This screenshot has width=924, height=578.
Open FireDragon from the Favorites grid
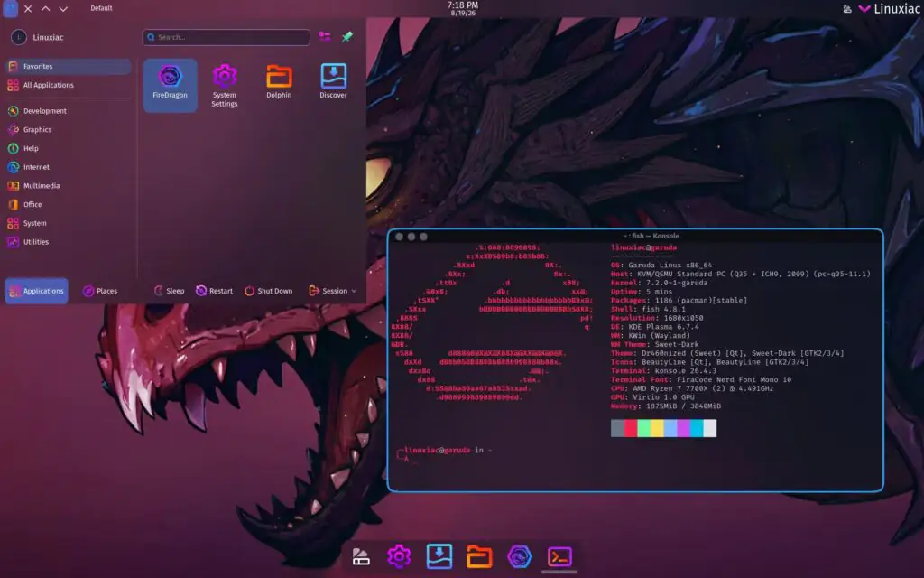click(170, 85)
